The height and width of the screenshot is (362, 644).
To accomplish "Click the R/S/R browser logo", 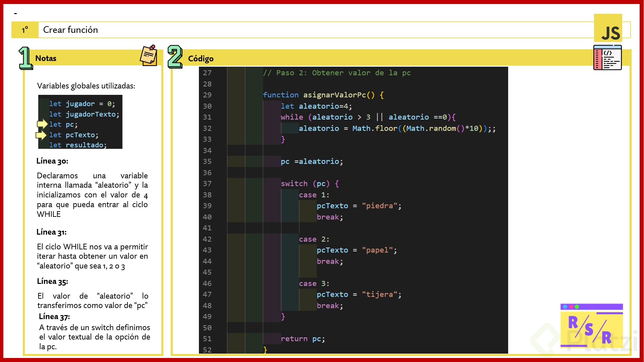I will click(591, 326).
